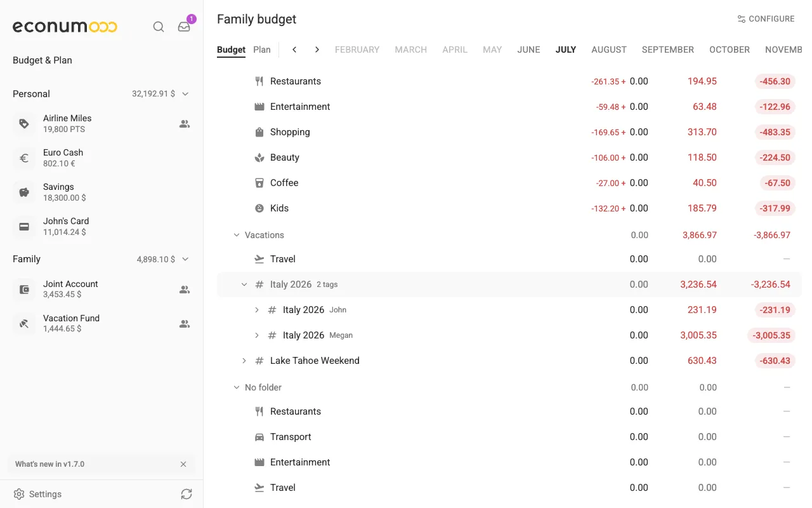Collapse the Vacations folder
The image size is (812, 508).
[237, 235]
